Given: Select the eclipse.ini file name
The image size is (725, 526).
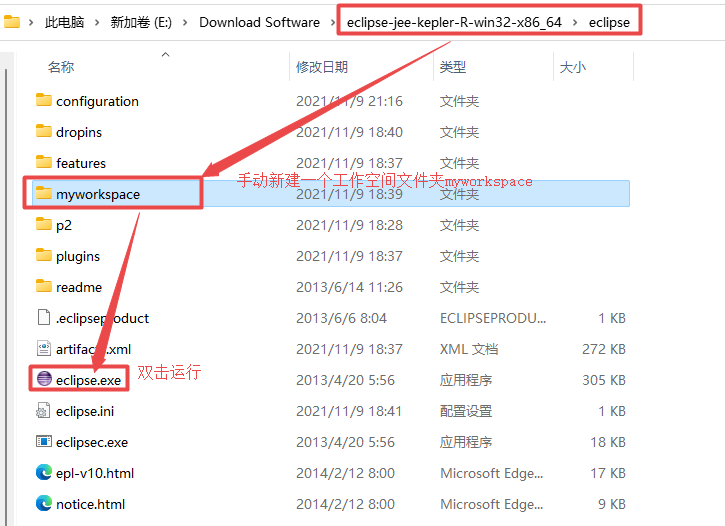Looking at the screenshot, I should [85, 411].
